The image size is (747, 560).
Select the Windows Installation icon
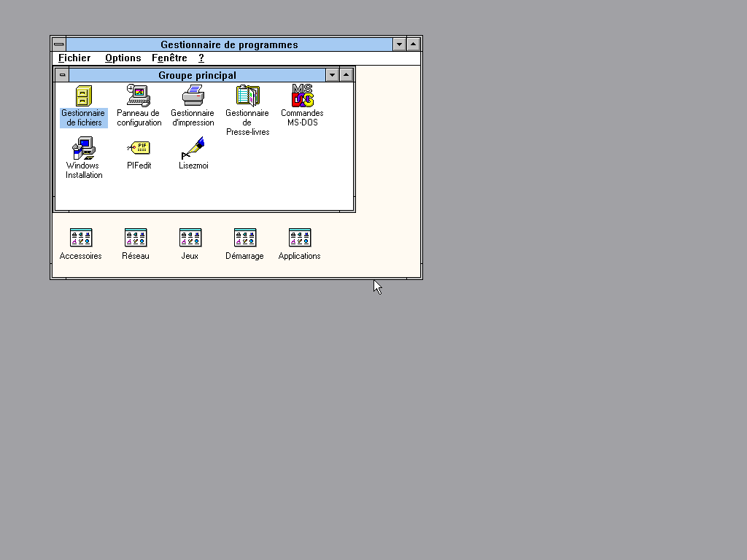[x=84, y=149]
